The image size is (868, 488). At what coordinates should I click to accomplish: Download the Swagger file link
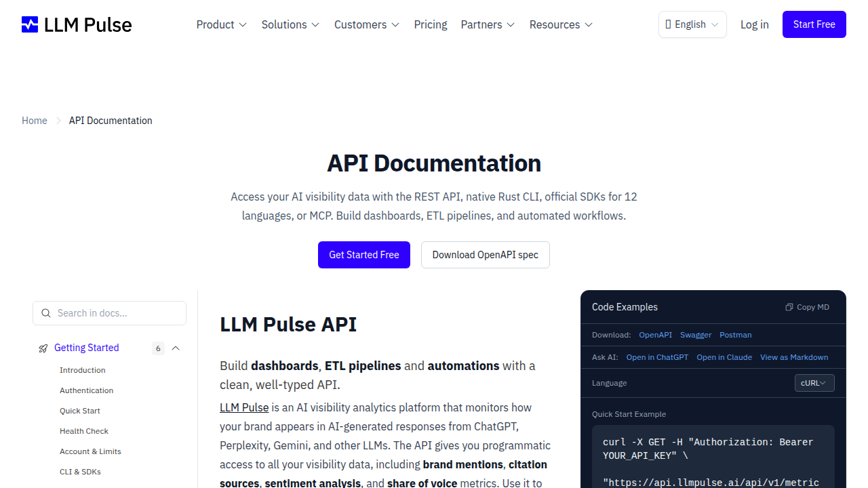pyautogui.click(x=696, y=335)
